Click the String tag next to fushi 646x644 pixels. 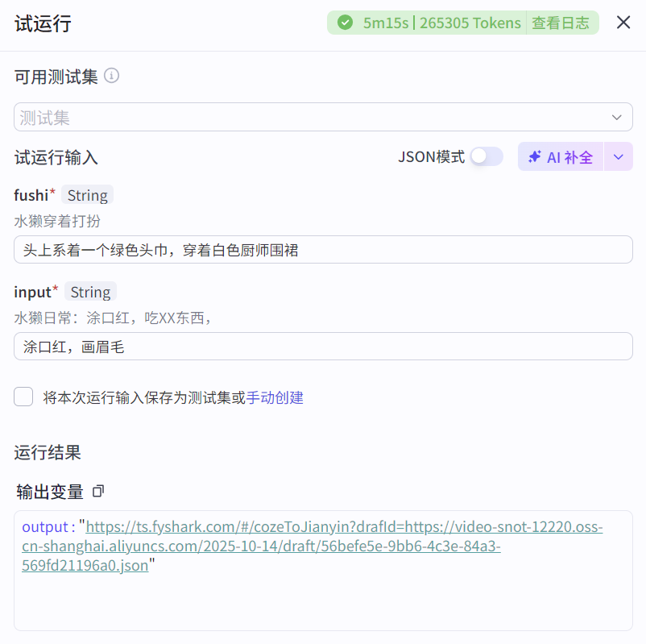86,194
